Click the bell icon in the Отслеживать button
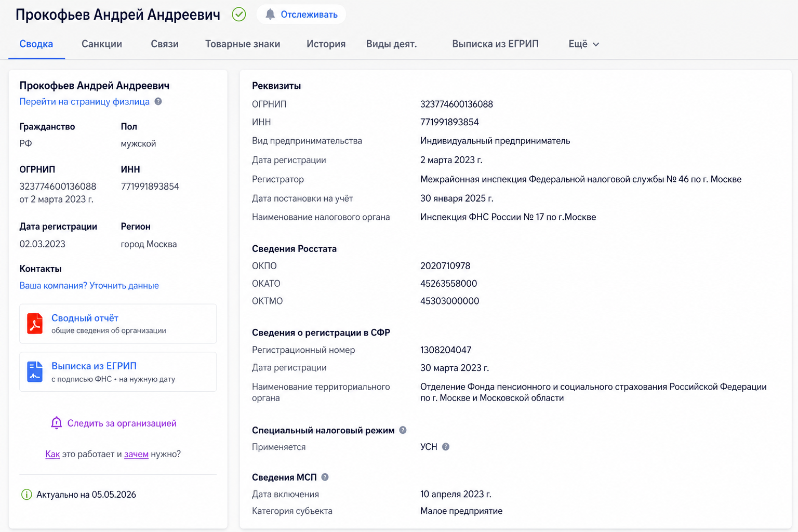The image size is (798, 532). (x=270, y=15)
